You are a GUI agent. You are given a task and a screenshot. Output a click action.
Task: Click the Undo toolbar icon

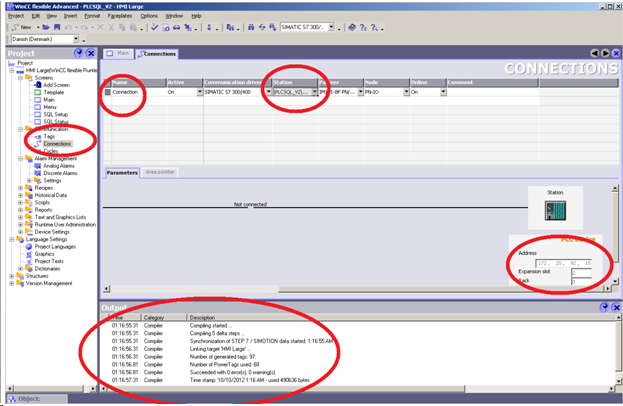click(68, 27)
